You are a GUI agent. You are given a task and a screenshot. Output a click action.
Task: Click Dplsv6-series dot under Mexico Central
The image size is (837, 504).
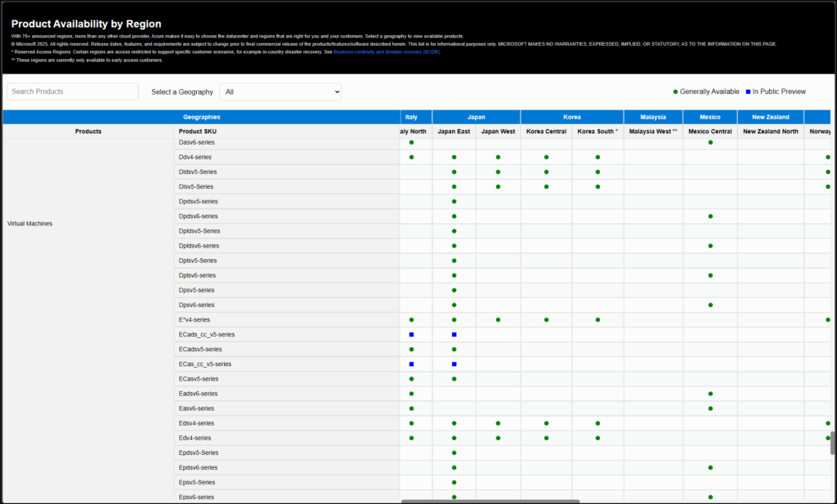pyautogui.click(x=710, y=276)
